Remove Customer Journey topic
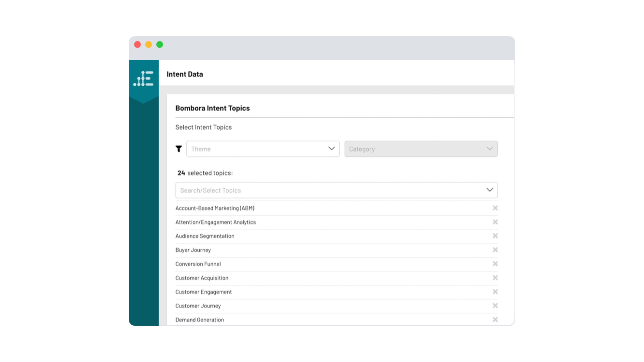The height and width of the screenshot is (362, 644). (495, 306)
